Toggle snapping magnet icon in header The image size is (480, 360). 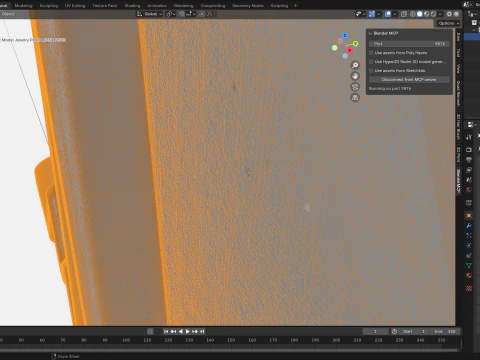click(x=182, y=14)
